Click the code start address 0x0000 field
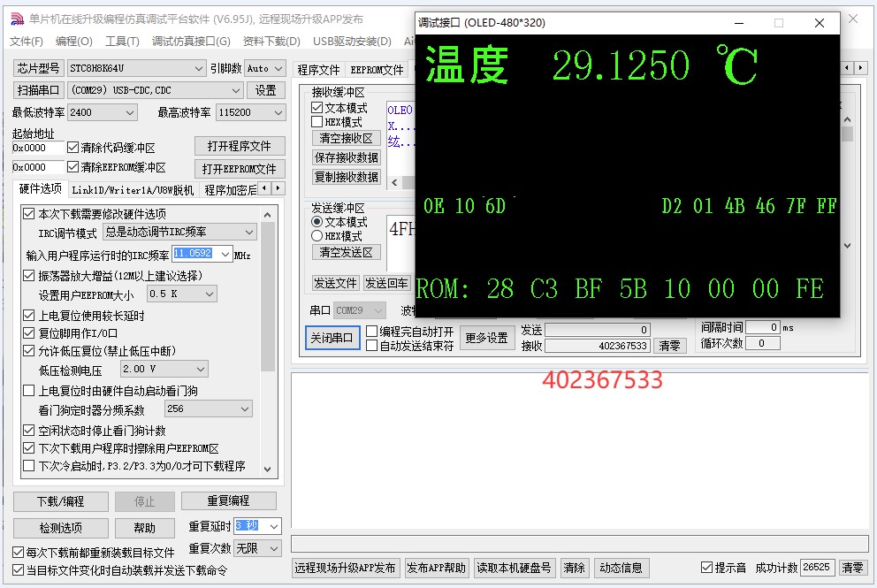The height and width of the screenshot is (588, 877). click(37, 148)
